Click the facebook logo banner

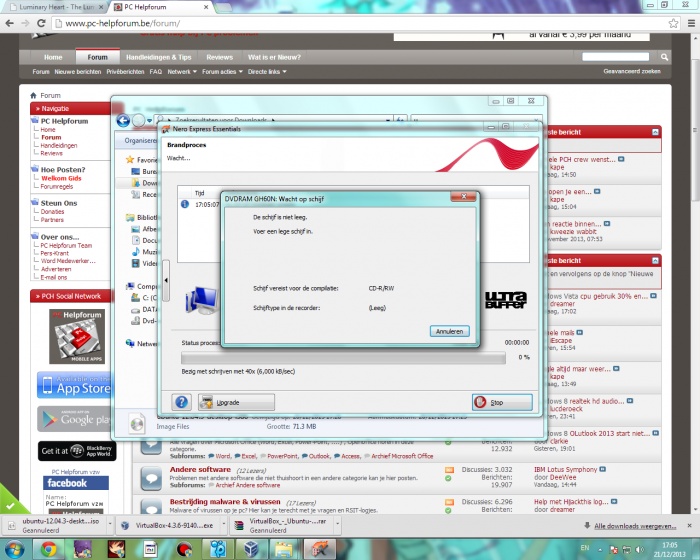point(76,483)
